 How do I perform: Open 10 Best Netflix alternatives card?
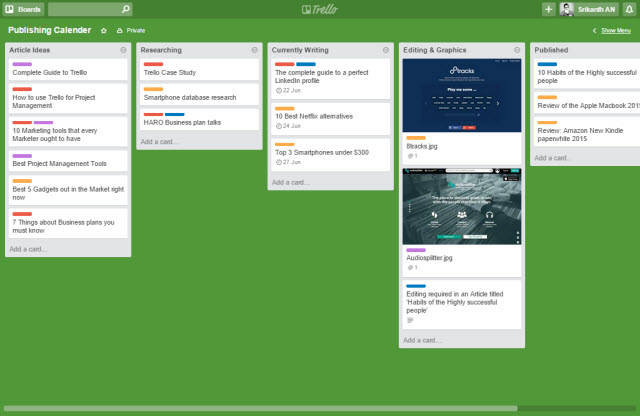tap(331, 118)
